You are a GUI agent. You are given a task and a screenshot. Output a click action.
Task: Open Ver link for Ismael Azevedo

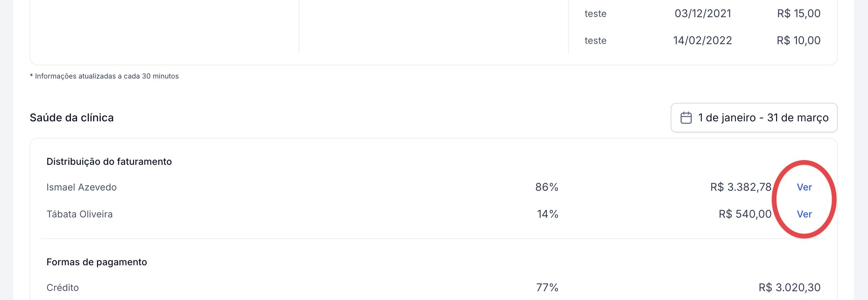point(804,187)
